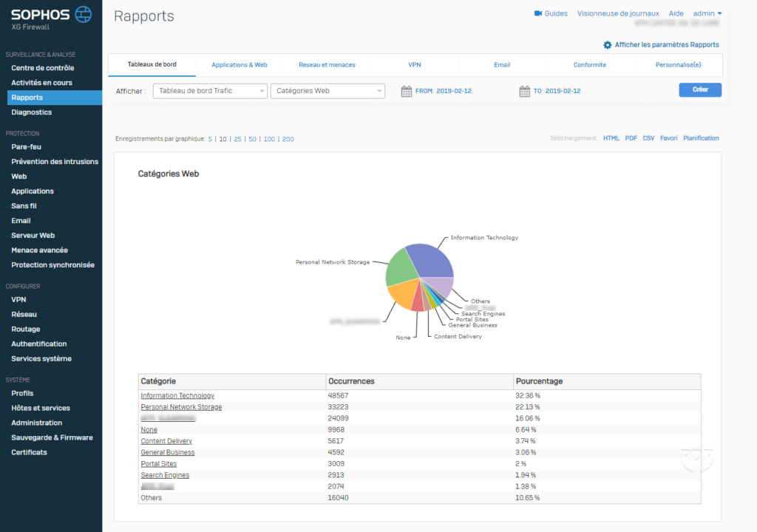Click the Rapports settings gear icon
Viewport: 757px width, 532px height.
pyautogui.click(x=608, y=45)
